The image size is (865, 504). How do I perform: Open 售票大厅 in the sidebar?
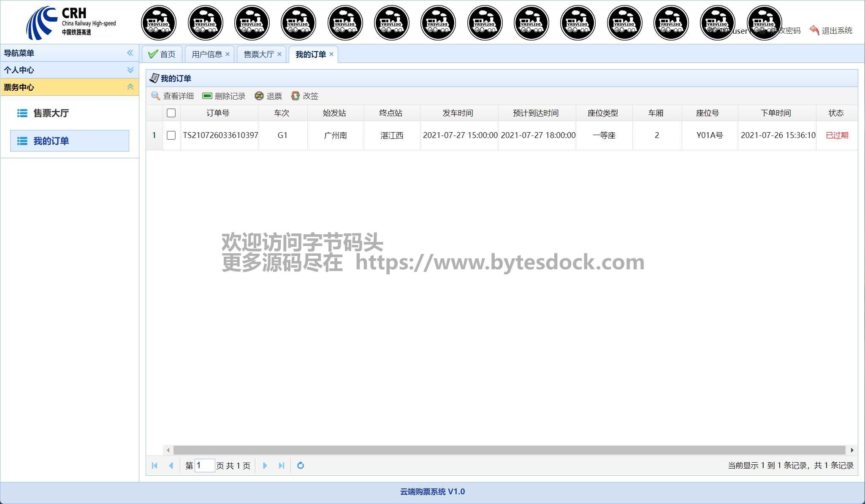[51, 113]
